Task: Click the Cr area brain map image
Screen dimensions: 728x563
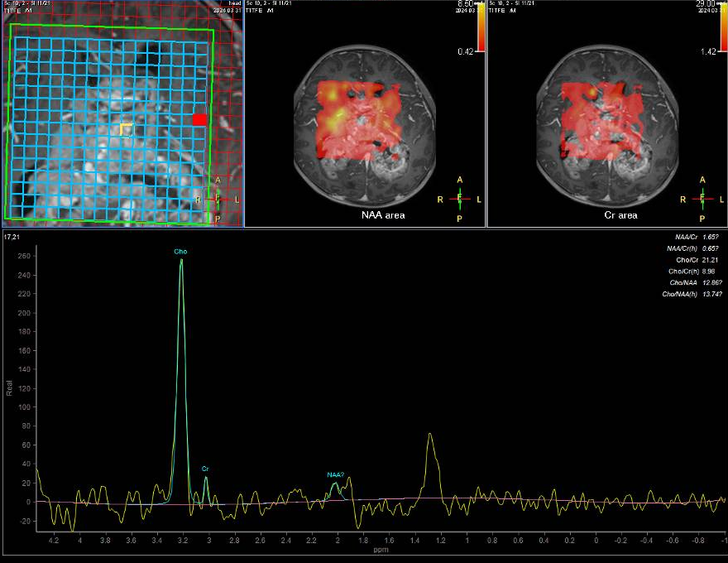Action: point(607,127)
